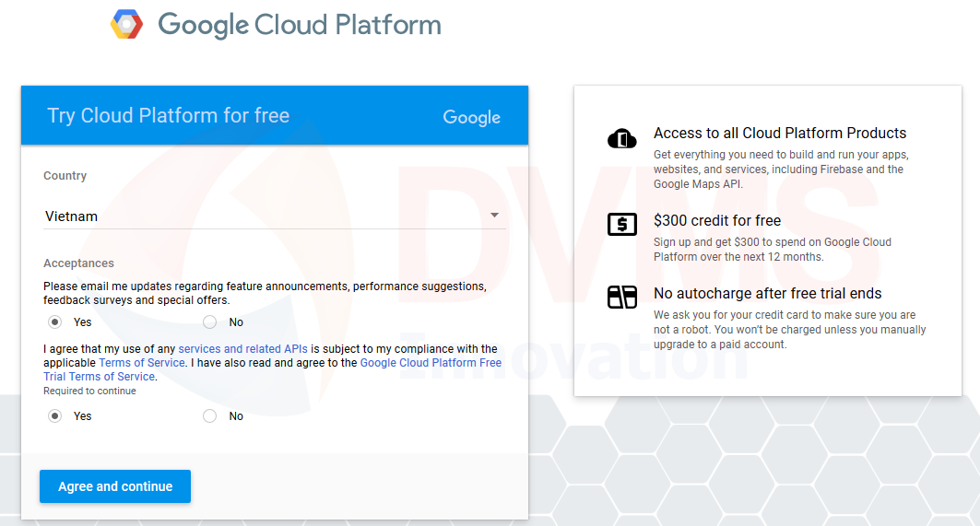Viewport: 980px width, 526px height.
Task: Select No for Terms of Service agreement
Action: pos(209,416)
